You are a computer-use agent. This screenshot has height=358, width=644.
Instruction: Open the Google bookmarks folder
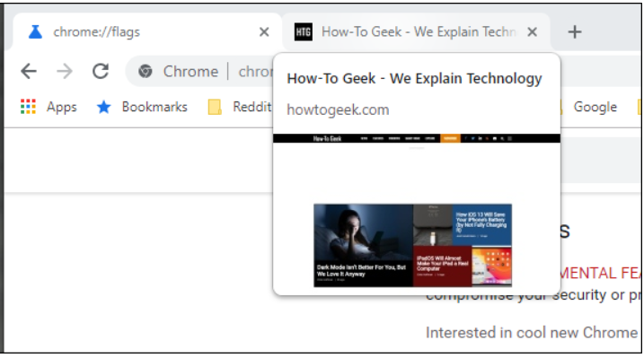click(x=588, y=107)
